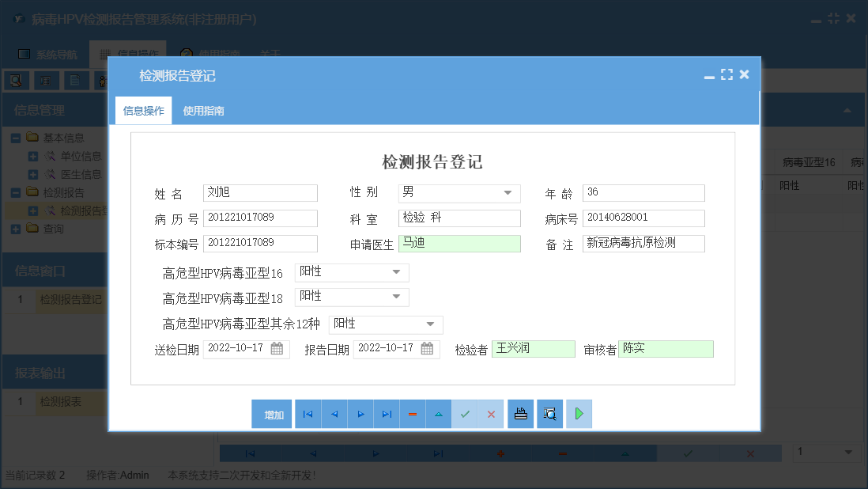
Task: Open the 送检日期 calendar picker
Action: pos(278,348)
